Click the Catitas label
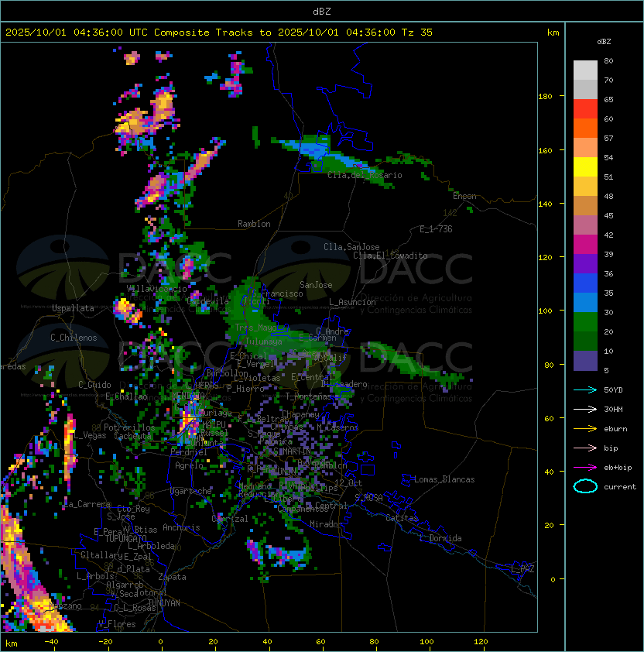The width and height of the screenshot is (644, 652). 402,518
